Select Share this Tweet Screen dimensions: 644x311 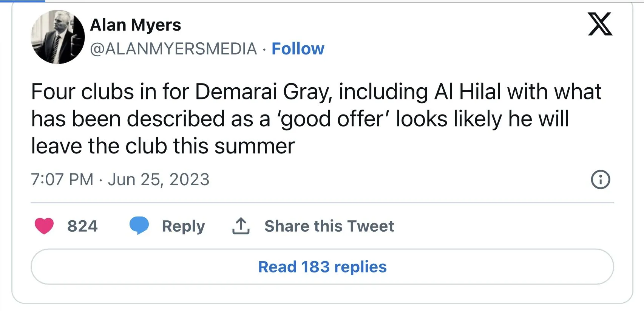[x=329, y=226]
